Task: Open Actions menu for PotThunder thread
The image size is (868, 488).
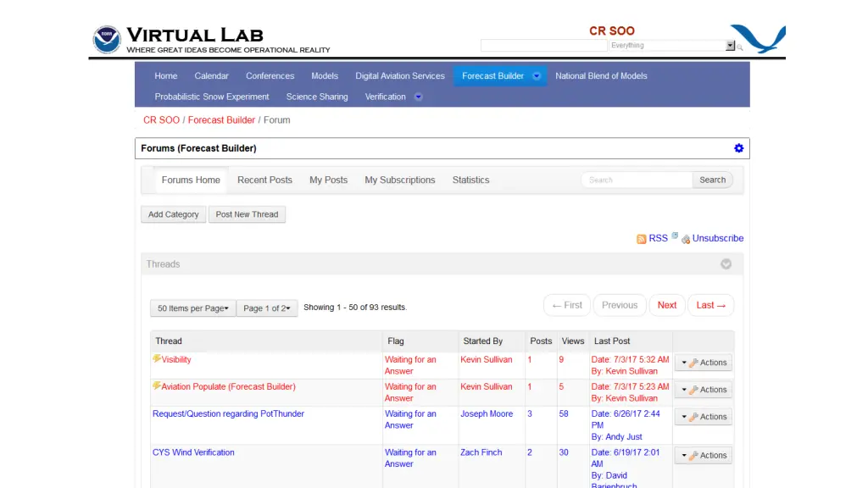Action: point(703,417)
